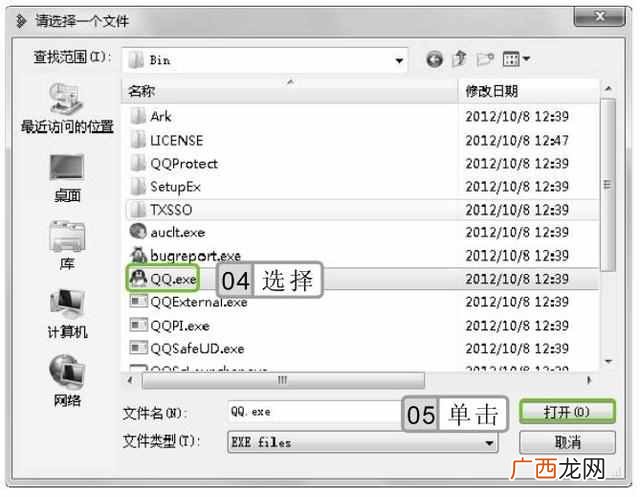640x497 pixels.
Task: Click the vertical scrollbar down arrow
Action: click(x=608, y=362)
